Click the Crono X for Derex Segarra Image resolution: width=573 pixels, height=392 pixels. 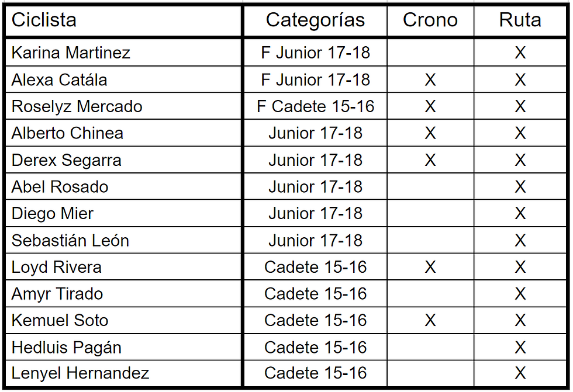point(430,161)
